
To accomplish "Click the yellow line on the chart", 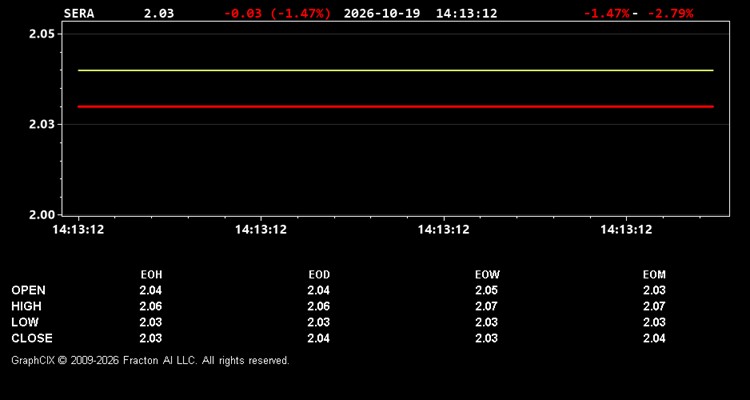I will tap(396, 70).
